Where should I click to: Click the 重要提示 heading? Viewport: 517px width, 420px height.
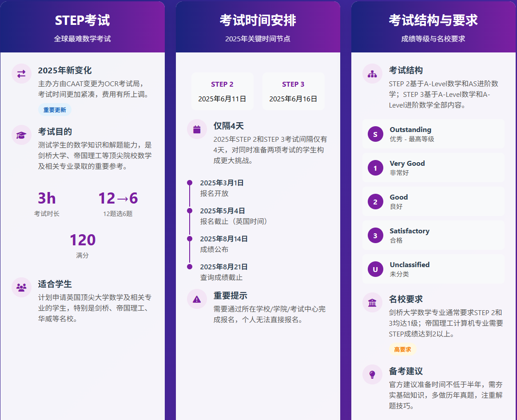(x=231, y=296)
